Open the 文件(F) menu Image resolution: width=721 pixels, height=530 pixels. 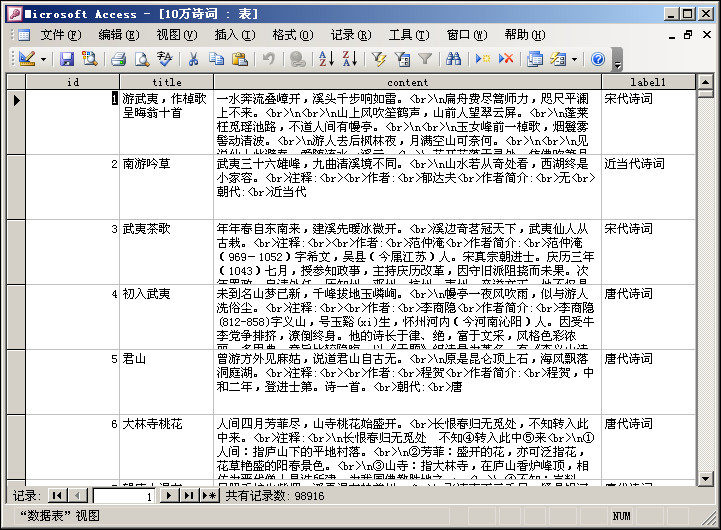click(x=61, y=35)
